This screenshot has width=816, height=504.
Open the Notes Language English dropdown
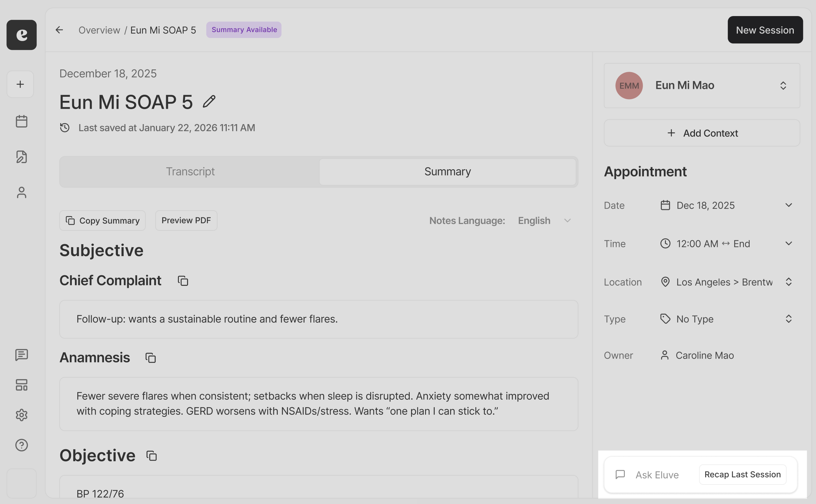(544, 221)
